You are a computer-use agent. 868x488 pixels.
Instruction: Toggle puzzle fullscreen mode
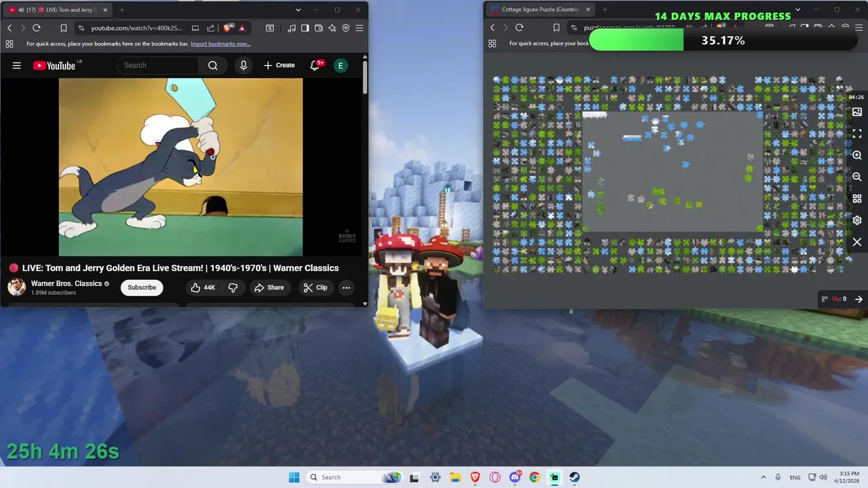click(x=857, y=134)
